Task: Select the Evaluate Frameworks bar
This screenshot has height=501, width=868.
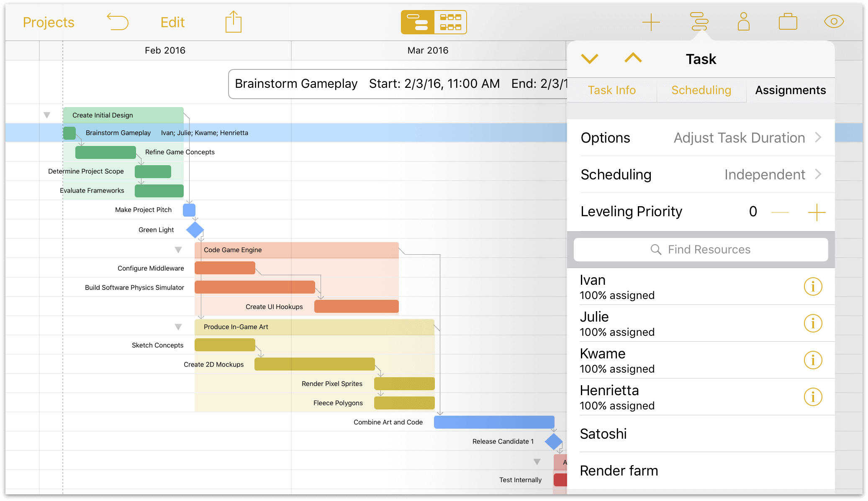Action: 159,191
